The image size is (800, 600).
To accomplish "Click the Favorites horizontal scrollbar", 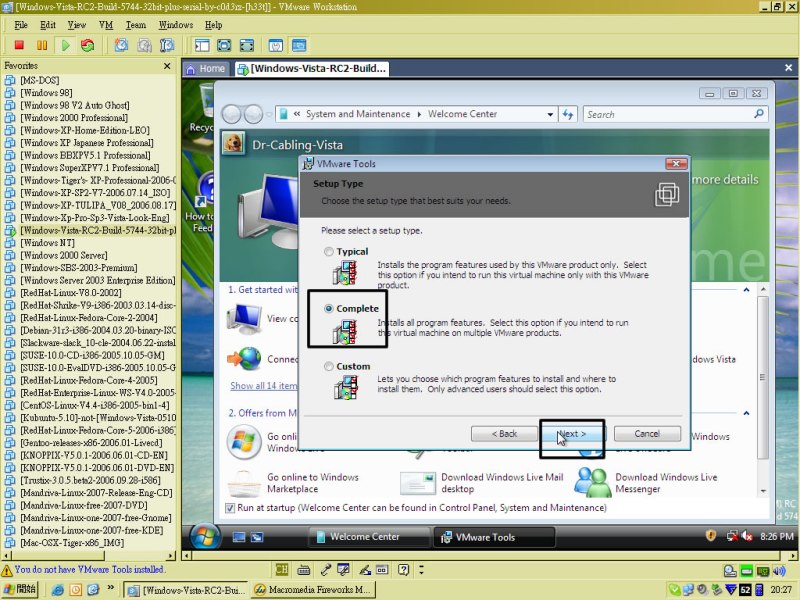I will pos(89,555).
